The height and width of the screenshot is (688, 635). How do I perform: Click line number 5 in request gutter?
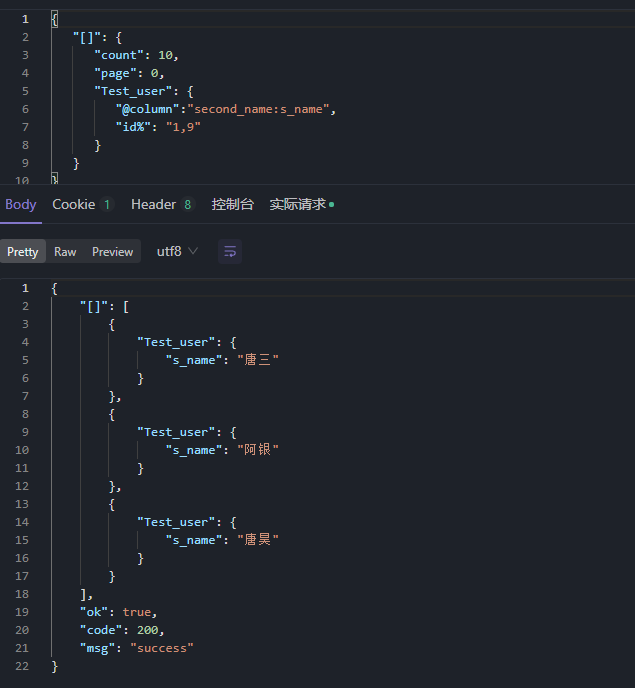point(25,91)
